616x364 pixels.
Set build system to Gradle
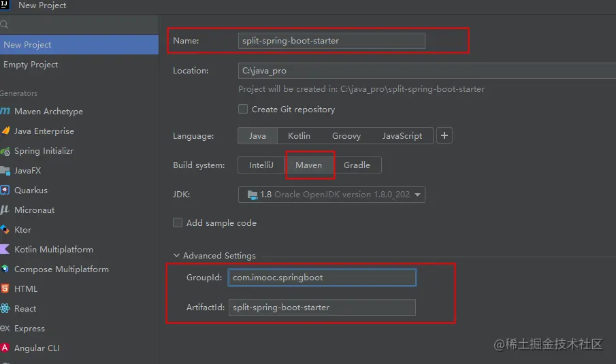coord(357,165)
